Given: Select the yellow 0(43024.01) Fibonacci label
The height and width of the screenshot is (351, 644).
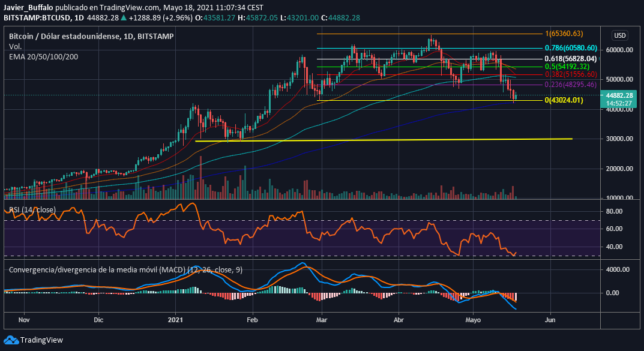Looking at the screenshot, I should (564, 100).
